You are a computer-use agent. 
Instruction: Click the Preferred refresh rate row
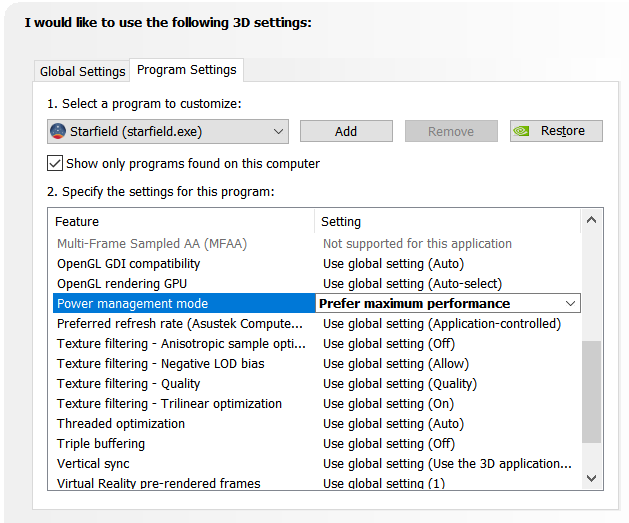tap(179, 323)
